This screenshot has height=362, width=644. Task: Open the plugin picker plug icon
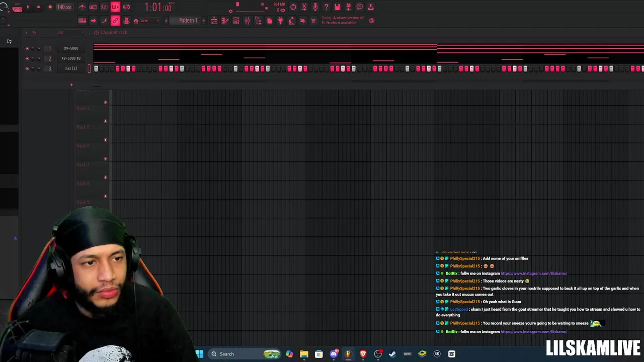point(280,21)
